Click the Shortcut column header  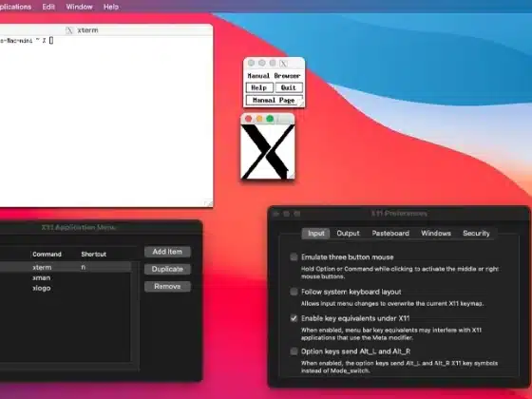[94, 255]
